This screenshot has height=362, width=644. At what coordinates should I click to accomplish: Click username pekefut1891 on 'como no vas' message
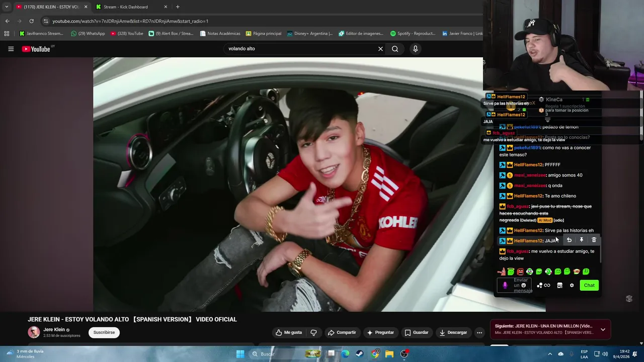click(x=527, y=148)
